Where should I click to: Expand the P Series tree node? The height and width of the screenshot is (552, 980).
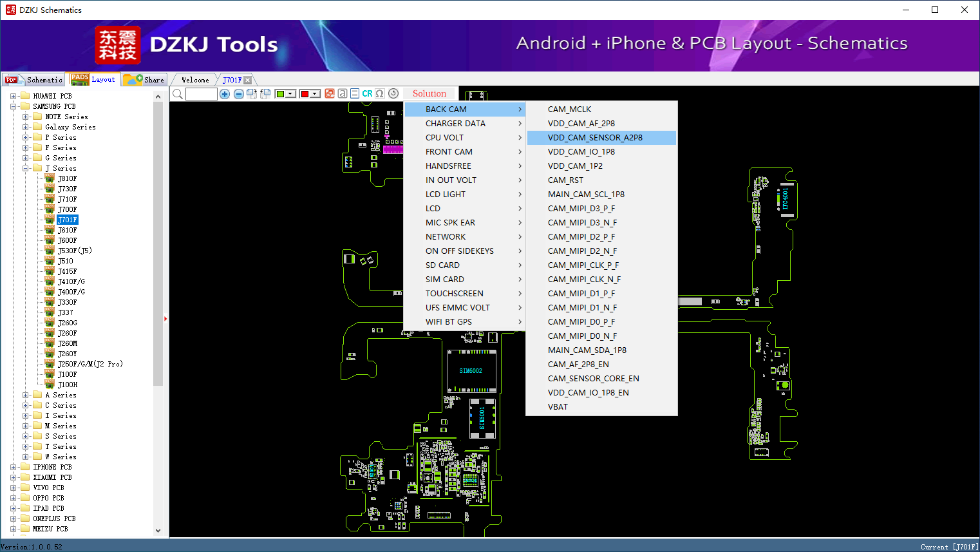(x=25, y=137)
